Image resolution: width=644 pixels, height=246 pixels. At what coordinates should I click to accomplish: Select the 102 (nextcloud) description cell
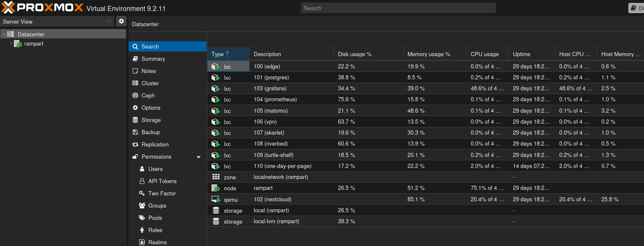[x=291, y=199]
